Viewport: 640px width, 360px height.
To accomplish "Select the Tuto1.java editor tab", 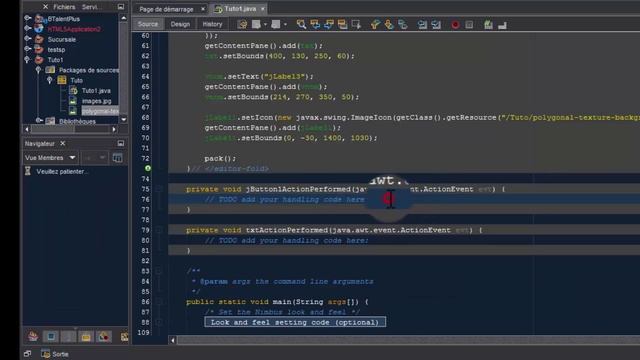I will (x=240, y=9).
